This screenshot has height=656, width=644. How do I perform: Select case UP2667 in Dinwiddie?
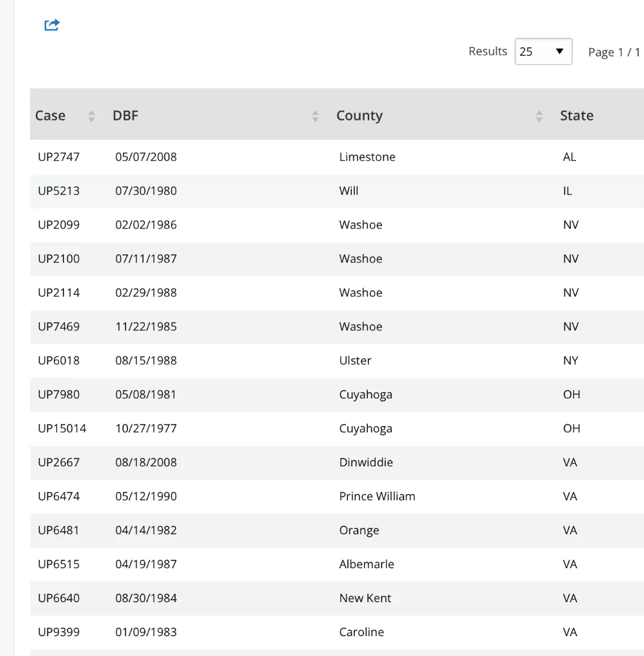pos(59,463)
